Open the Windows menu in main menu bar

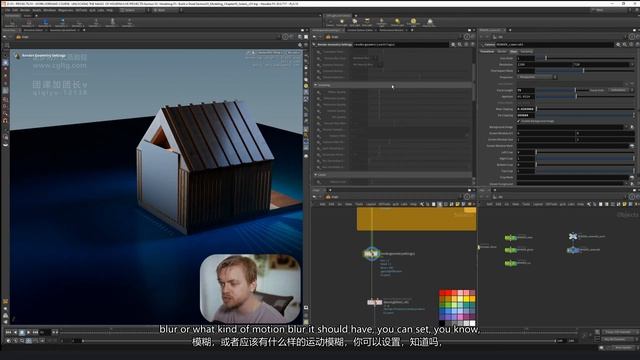point(49,10)
